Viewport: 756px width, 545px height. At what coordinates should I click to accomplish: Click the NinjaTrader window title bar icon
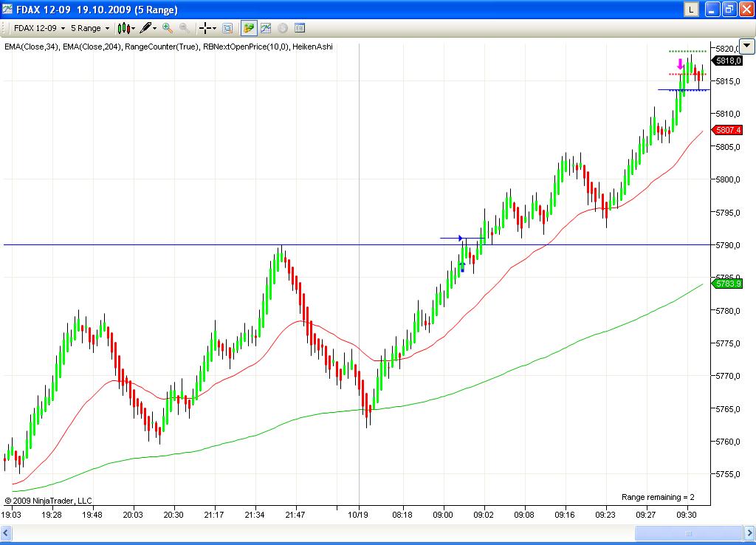[9, 10]
